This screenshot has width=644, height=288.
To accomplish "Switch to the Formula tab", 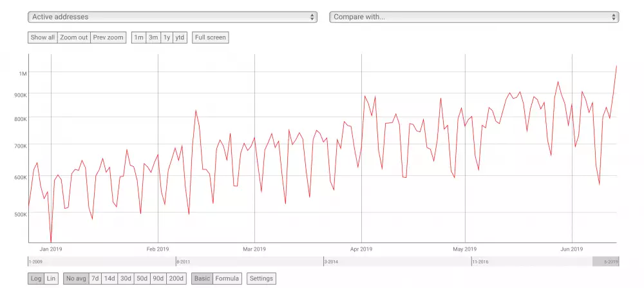I will point(227,278).
